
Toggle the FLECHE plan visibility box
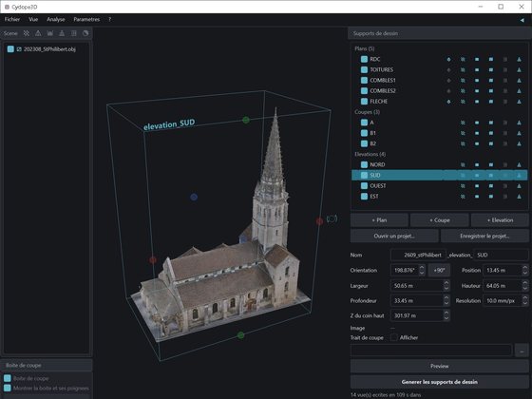coord(364,102)
